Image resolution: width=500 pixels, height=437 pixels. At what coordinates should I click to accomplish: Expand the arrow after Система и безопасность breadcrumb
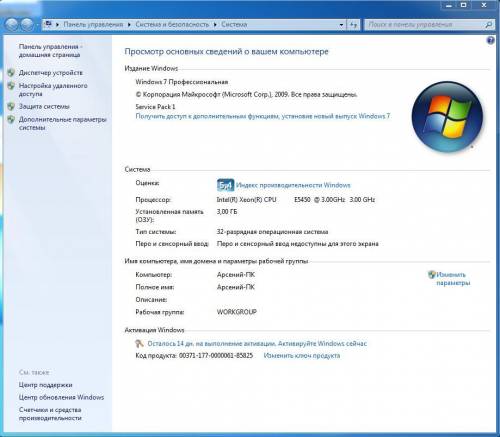coord(215,25)
